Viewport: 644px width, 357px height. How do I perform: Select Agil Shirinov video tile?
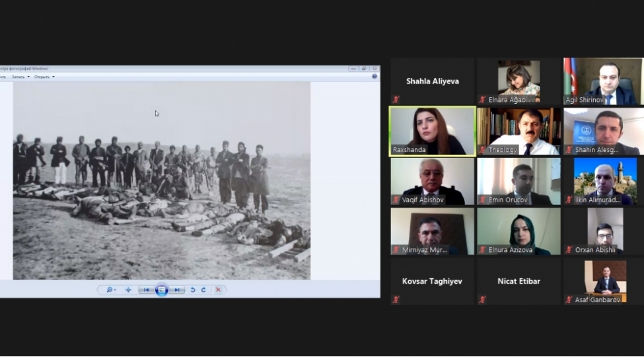click(603, 81)
